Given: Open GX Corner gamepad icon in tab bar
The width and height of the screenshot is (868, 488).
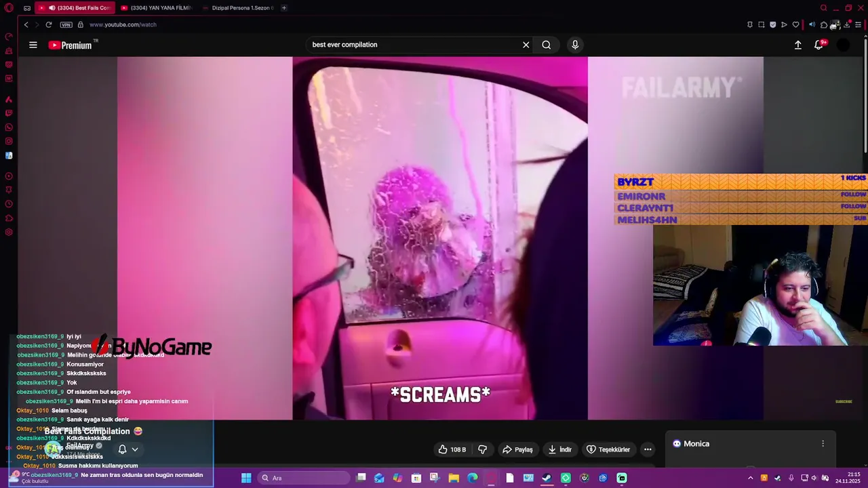Looking at the screenshot, I should pos(26,8).
